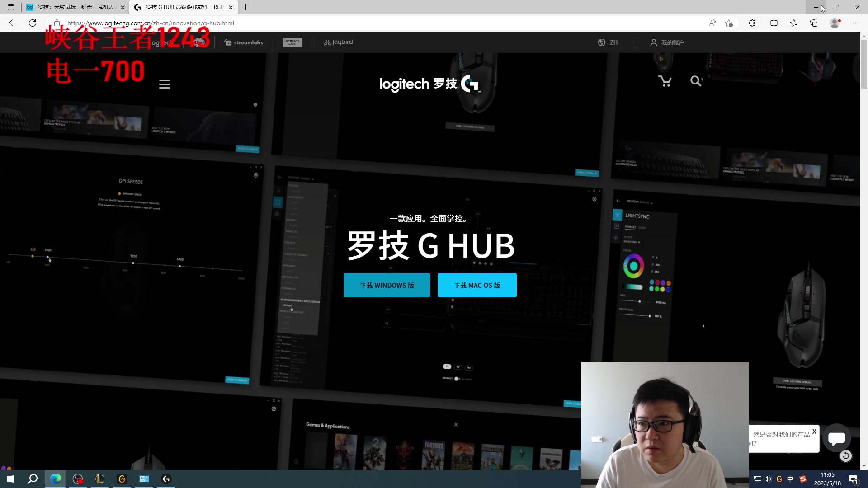Open OBS Studio from taskbar
868x488 pixels.
click(x=78, y=479)
